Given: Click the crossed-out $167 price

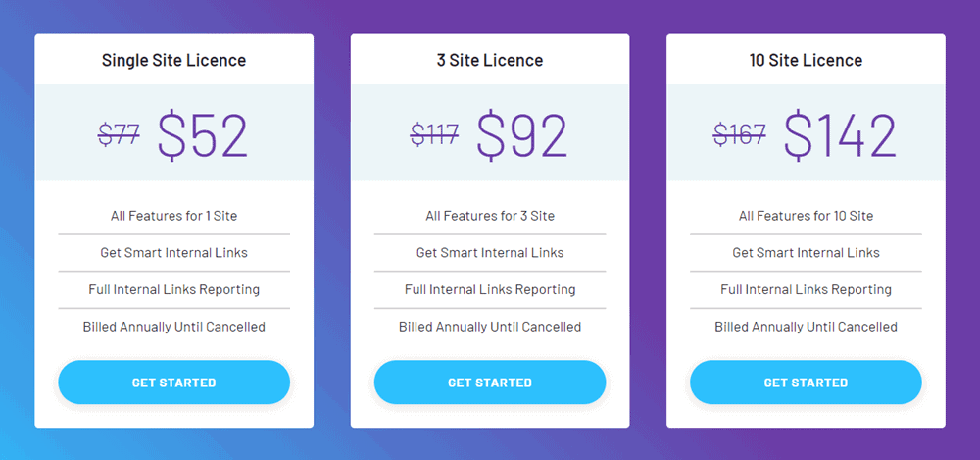Looking at the screenshot, I should click(x=740, y=134).
